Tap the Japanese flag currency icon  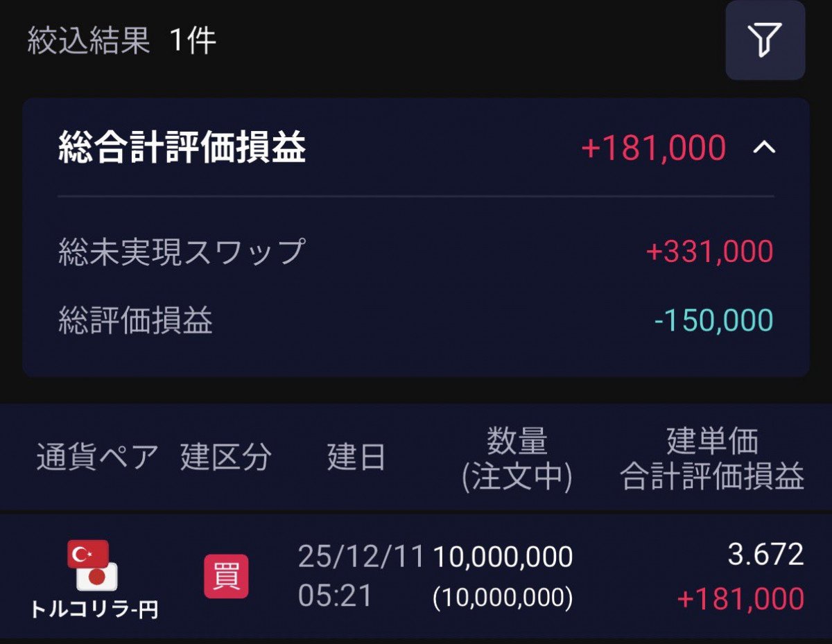(98, 577)
